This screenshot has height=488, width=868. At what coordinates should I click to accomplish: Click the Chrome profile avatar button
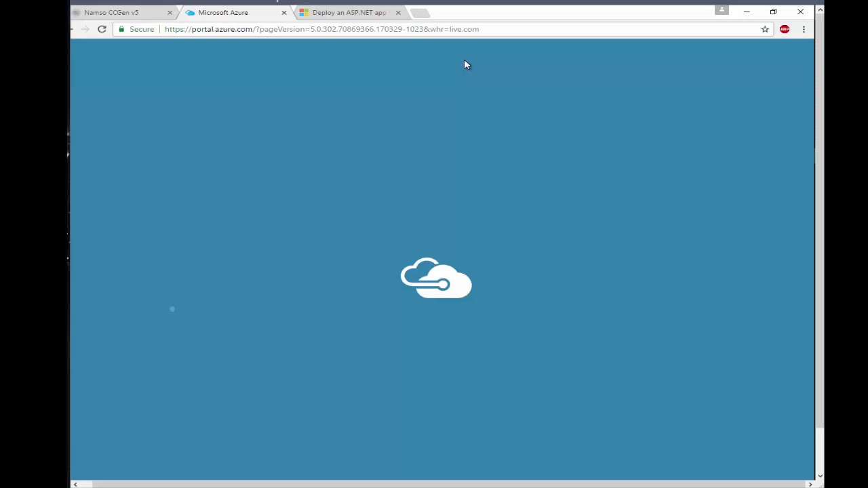(722, 9)
